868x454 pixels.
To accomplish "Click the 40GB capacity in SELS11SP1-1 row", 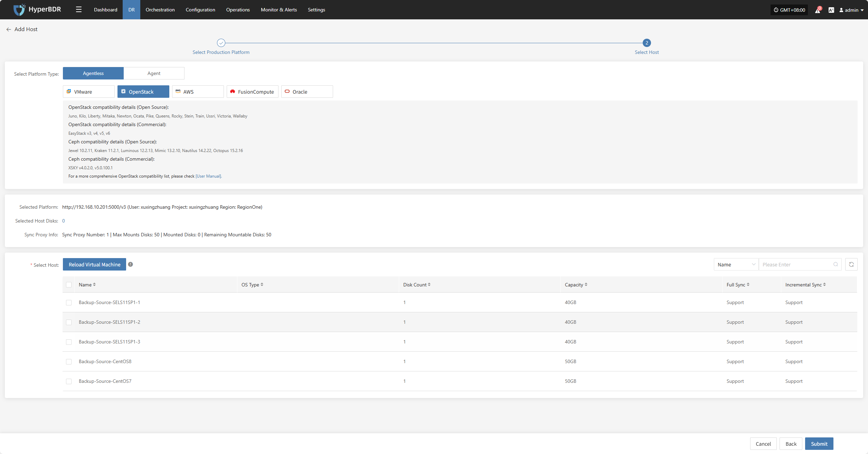I will pos(570,302).
